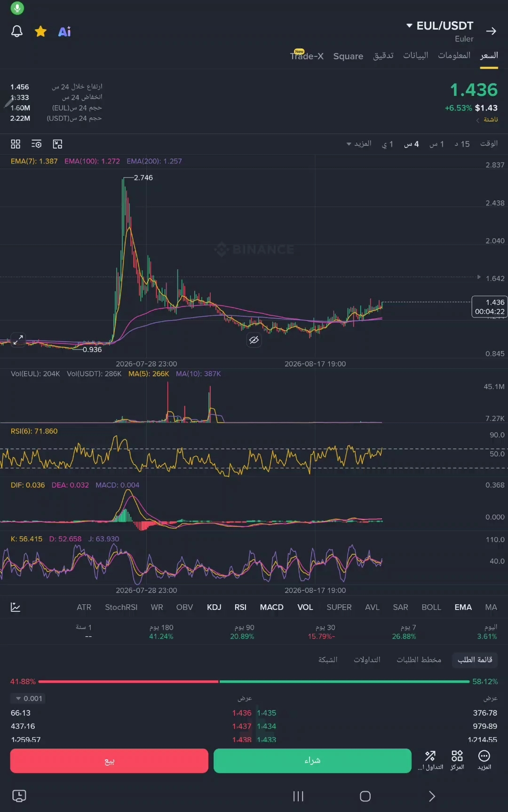This screenshot has width=508, height=812.
Task: Tap the current price label 1.436
Action: (489, 307)
